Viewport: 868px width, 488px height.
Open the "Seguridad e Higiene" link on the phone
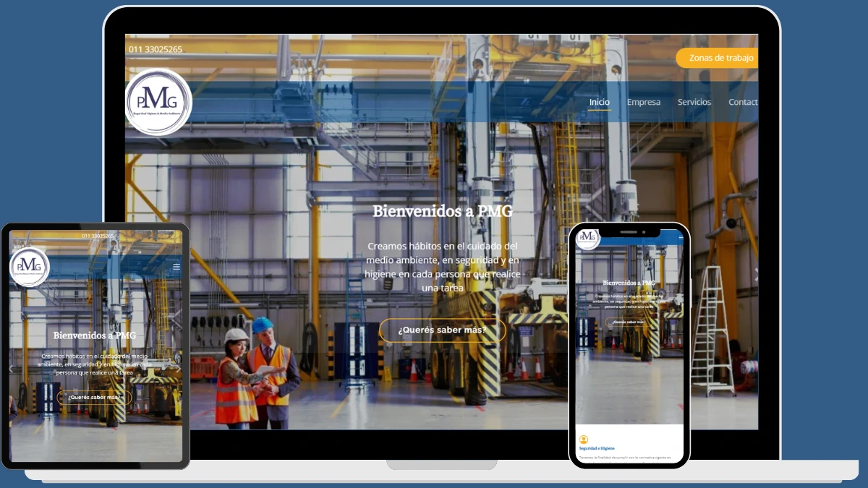[596, 448]
